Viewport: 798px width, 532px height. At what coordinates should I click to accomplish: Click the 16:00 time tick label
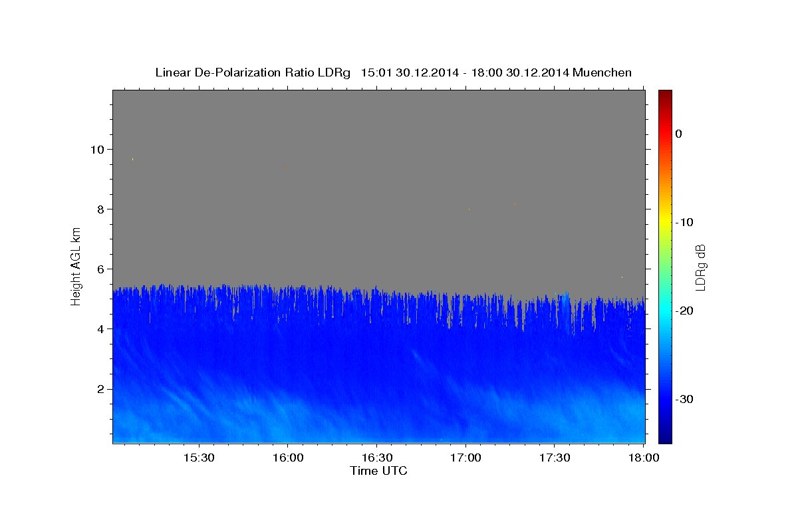[x=287, y=458]
